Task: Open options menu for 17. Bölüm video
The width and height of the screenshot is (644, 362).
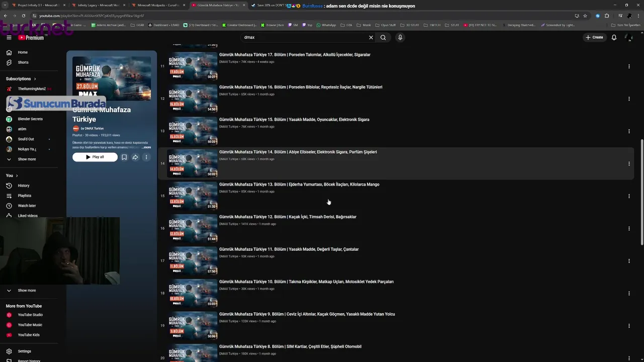Action: (x=629, y=66)
